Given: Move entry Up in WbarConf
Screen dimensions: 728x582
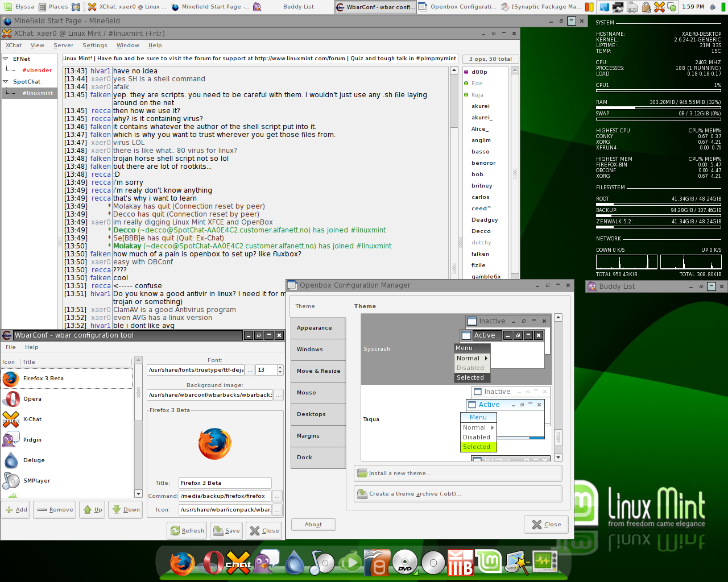Looking at the screenshot, I should (93, 510).
